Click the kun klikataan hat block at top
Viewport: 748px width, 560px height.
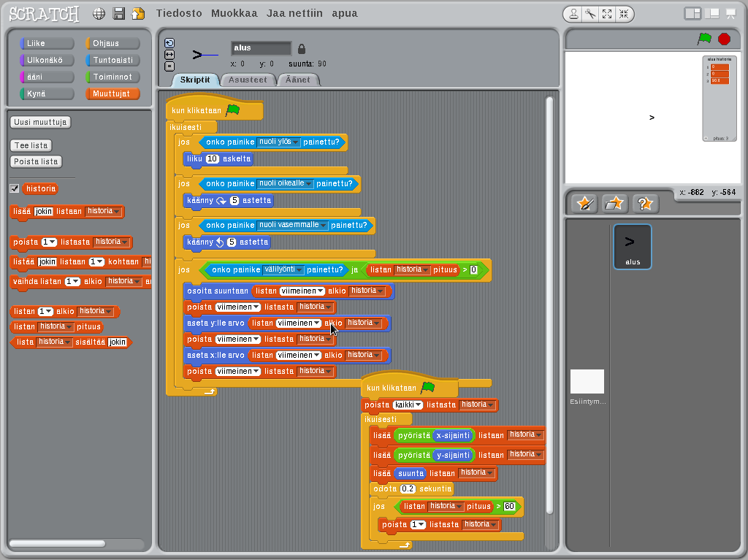point(214,110)
